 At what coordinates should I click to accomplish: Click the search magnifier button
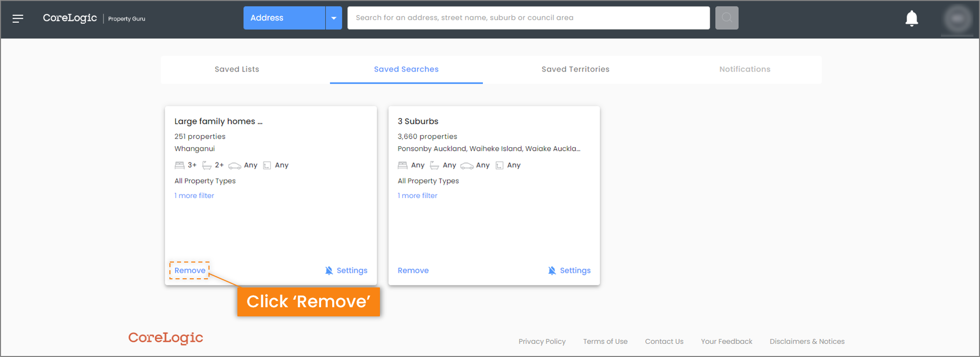726,18
